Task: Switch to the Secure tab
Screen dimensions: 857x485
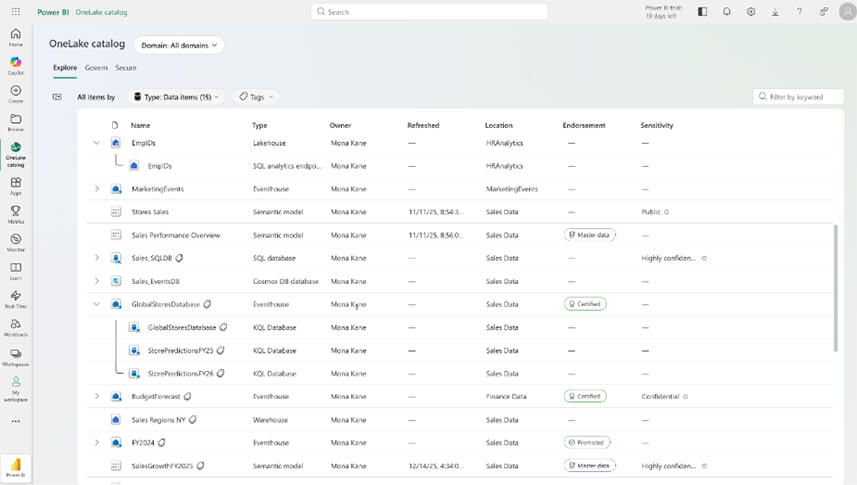Action: (x=126, y=68)
